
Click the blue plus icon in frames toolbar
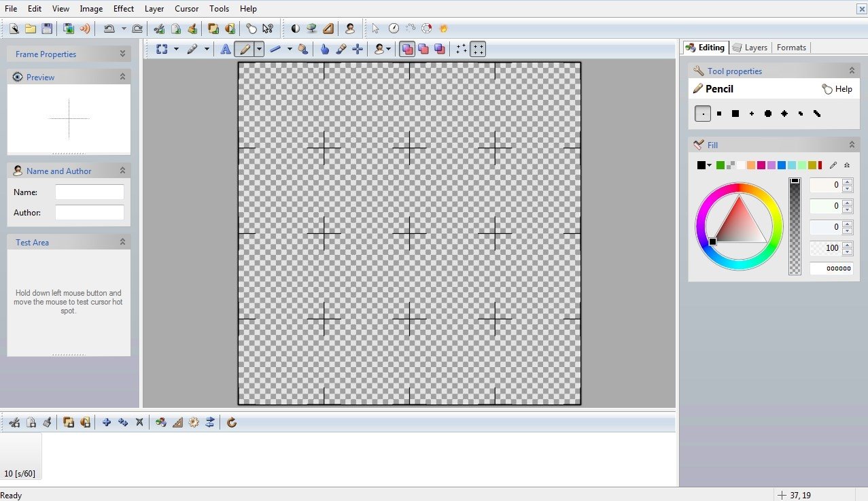coord(107,422)
